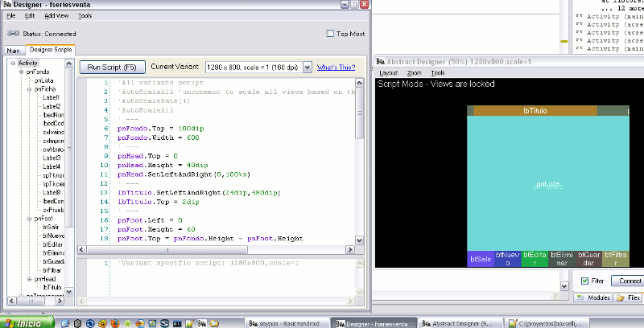Click the Run Script (F5) button
This screenshot has width=644, height=328.
pos(113,68)
